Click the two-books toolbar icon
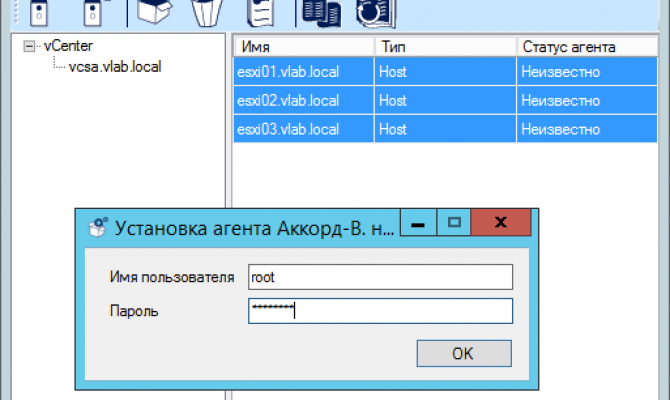The image size is (670, 400). pos(321,13)
